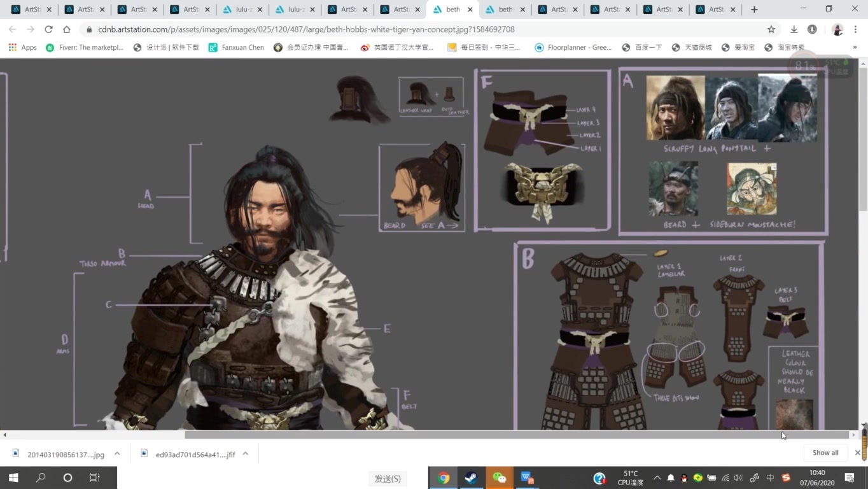
Task: Open WeChat from the taskbar
Action: click(500, 478)
